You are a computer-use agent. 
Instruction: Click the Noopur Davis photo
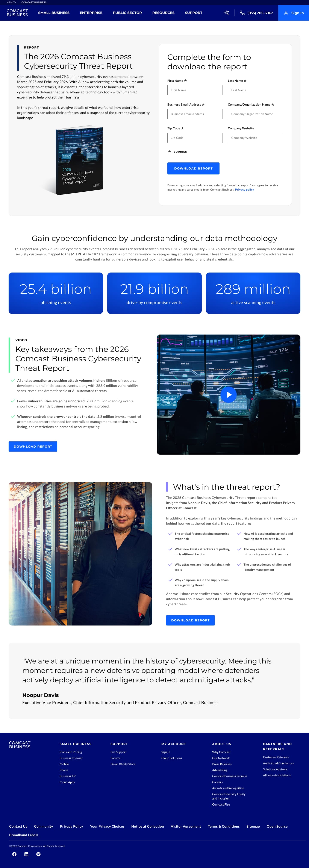(x=80, y=554)
